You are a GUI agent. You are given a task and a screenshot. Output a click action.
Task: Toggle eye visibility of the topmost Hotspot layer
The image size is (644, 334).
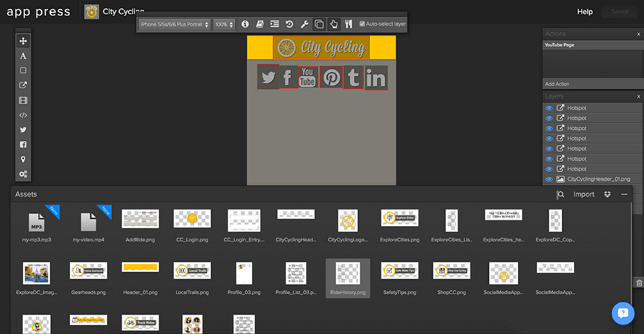coord(549,108)
